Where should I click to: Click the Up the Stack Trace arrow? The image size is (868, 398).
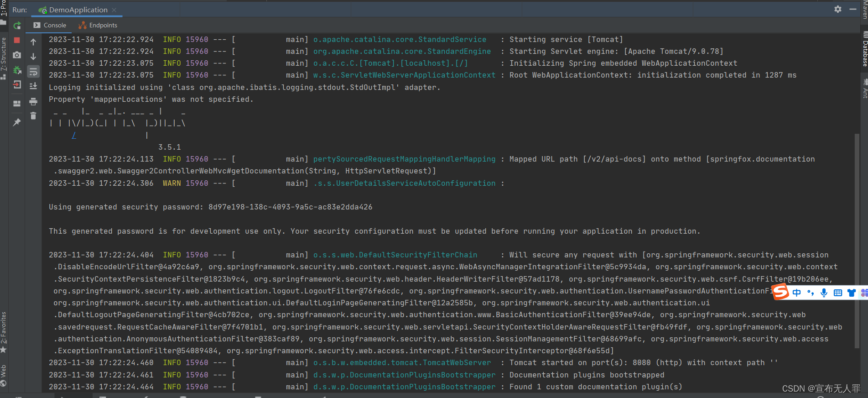(x=33, y=42)
